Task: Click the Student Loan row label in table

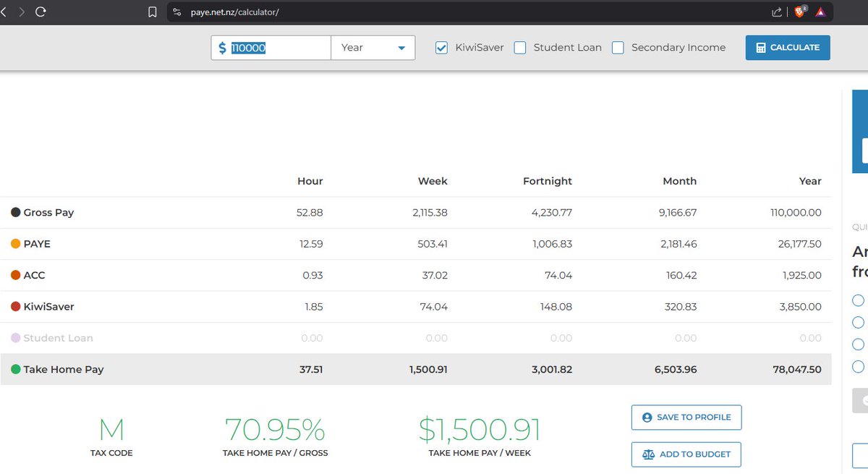Action: pyautogui.click(x=58, y=338)
